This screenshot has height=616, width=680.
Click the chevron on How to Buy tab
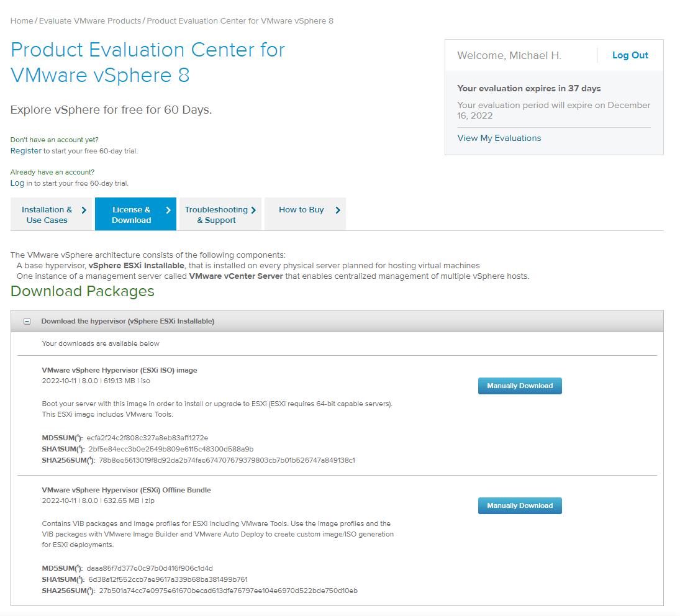338,211
